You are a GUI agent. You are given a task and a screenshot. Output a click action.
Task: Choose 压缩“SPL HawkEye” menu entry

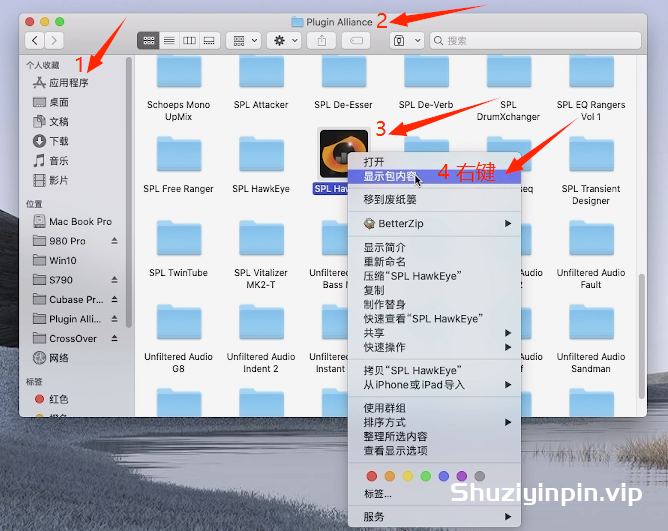435,276
